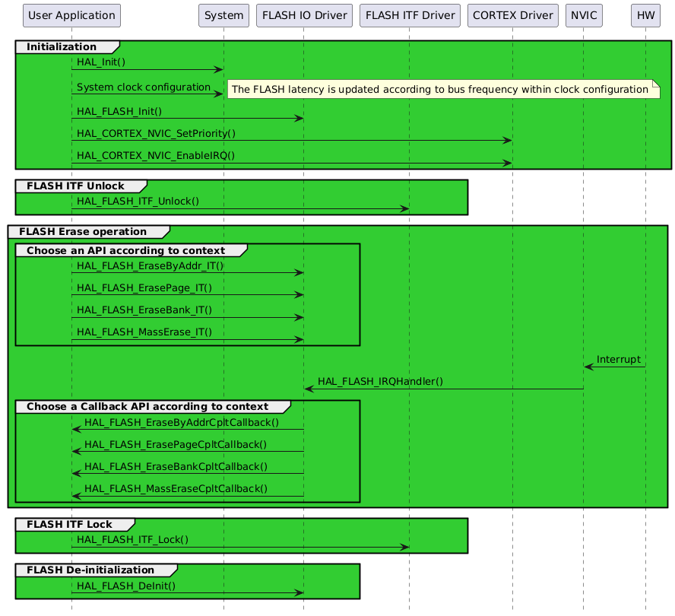
Task: Select the Choose an API according to context label
Action: 125,251
